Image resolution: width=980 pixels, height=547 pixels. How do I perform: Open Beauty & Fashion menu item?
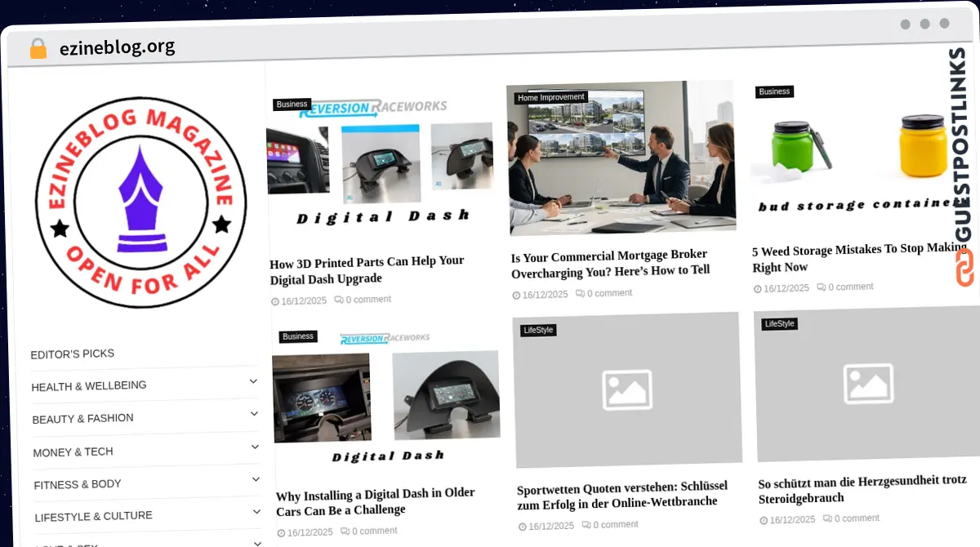tap(83, 418)
